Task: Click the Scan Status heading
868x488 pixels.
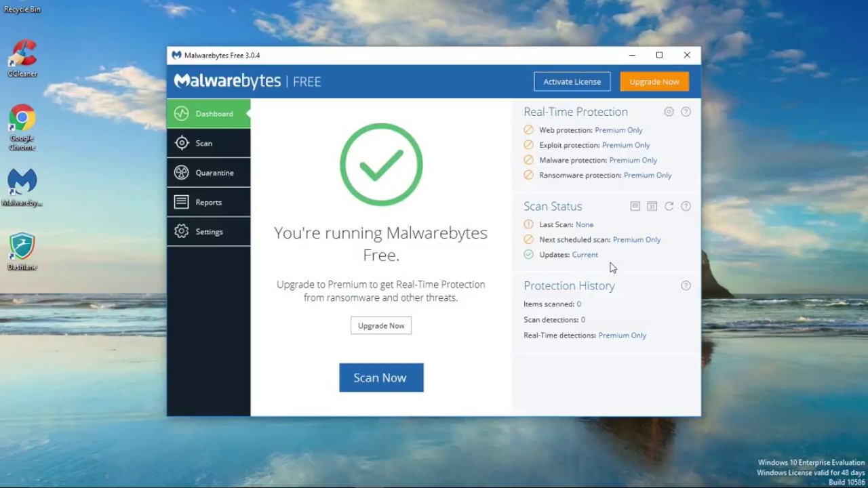Action: click(553, 206)
